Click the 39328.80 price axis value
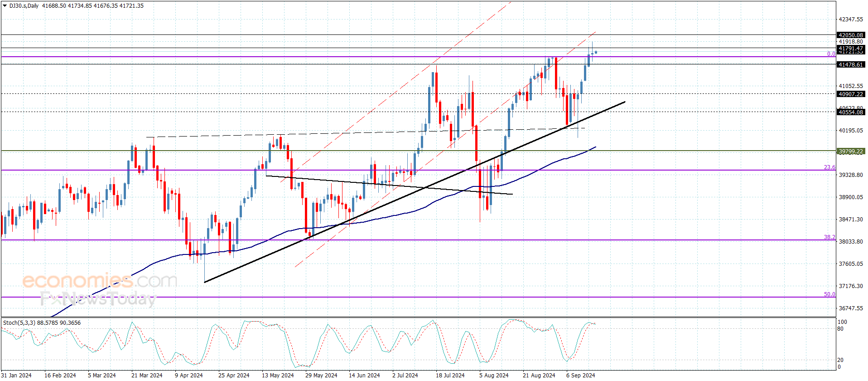The image size is (868, 381). 851,175
